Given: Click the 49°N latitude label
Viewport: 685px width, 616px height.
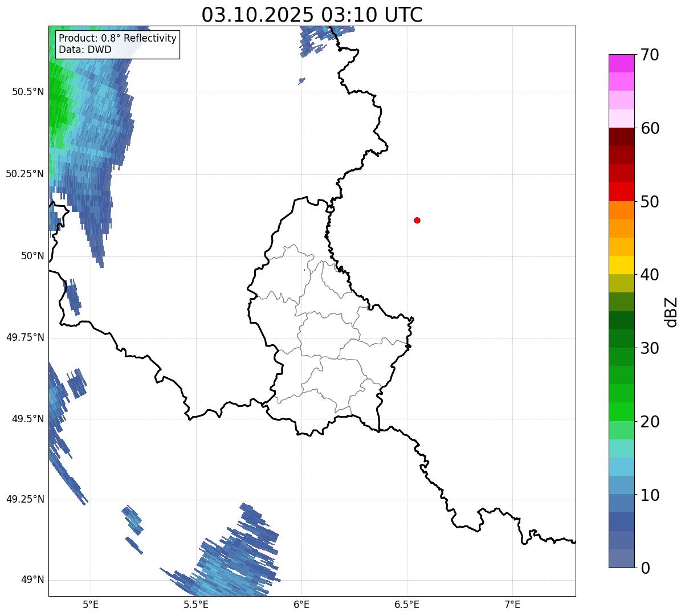Looking at the screenshot, I should coord(32,580).
